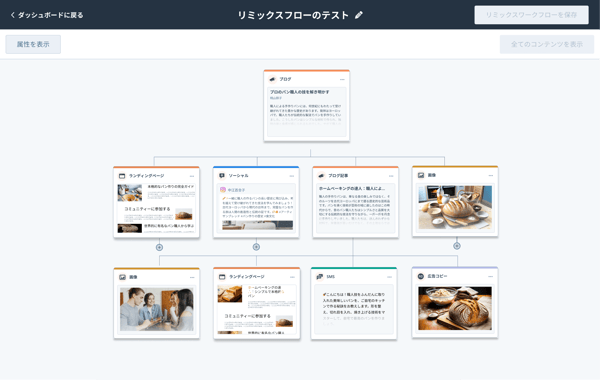Image resolution: width=600 pixels, height=380 pixels.
Task: Click the bread on plate image thumbnail
Action: click(x=455, y=207)
